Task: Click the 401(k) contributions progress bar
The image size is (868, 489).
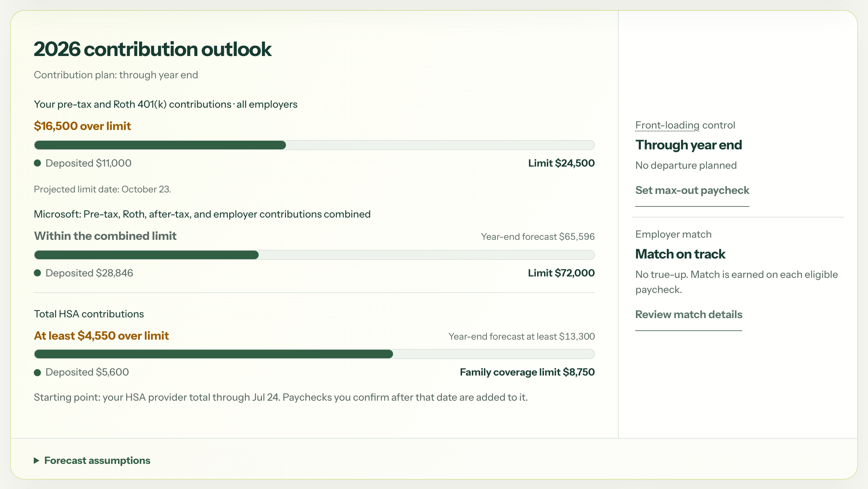Action: 314,145
